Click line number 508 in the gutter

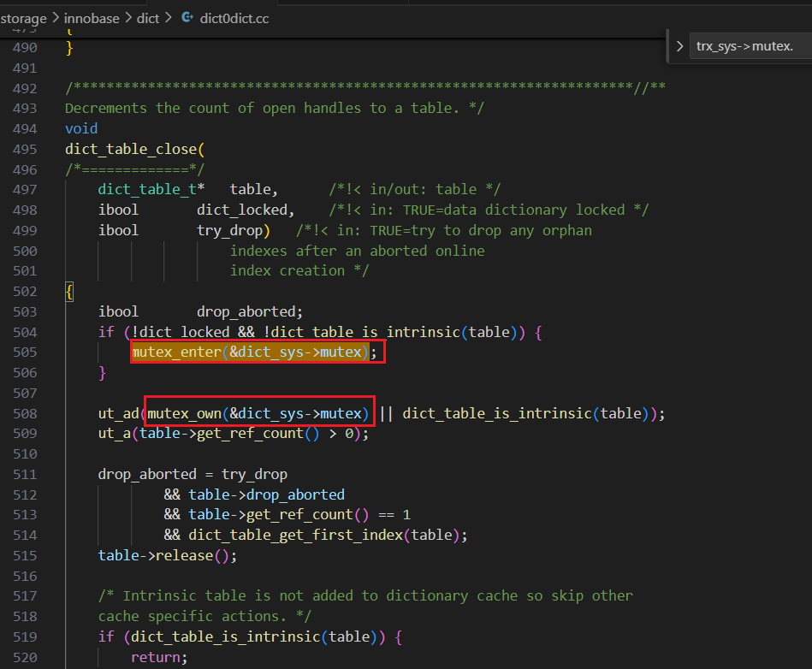25,413
